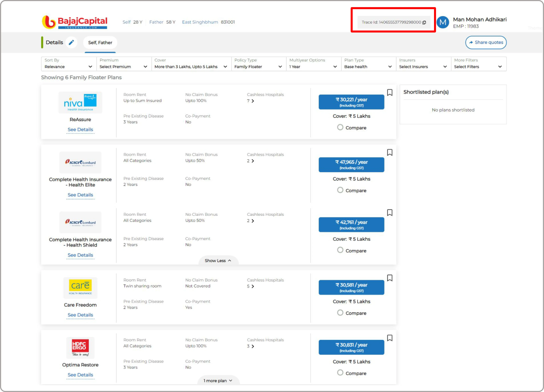
Task: Open the Insurers filter dropdown
Action: pos(423,64)
